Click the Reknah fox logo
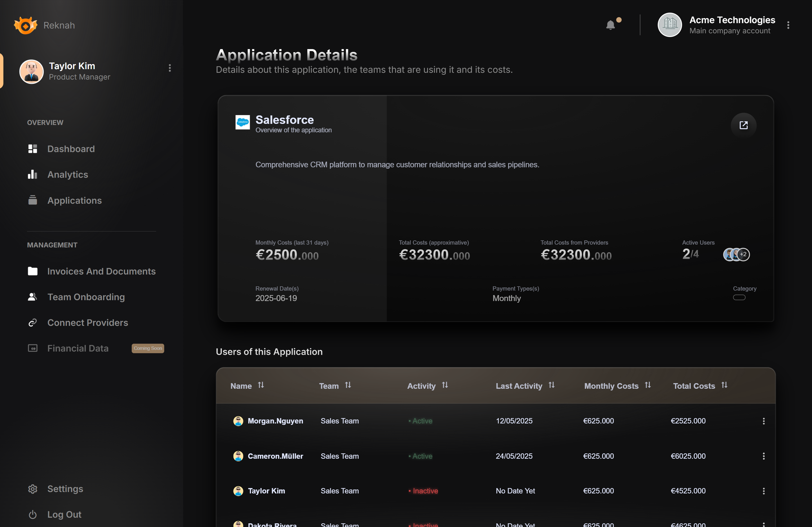812x527 pixels. point(25,25)
